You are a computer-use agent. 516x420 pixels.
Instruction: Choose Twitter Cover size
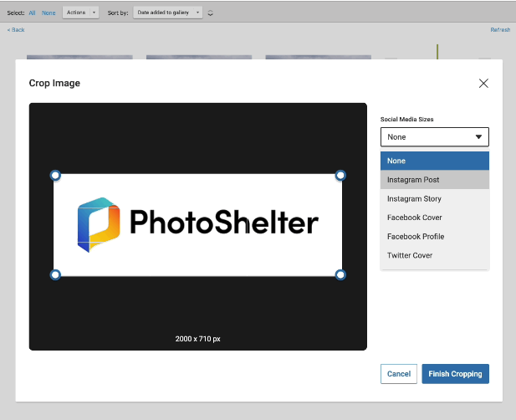[435, 255]
